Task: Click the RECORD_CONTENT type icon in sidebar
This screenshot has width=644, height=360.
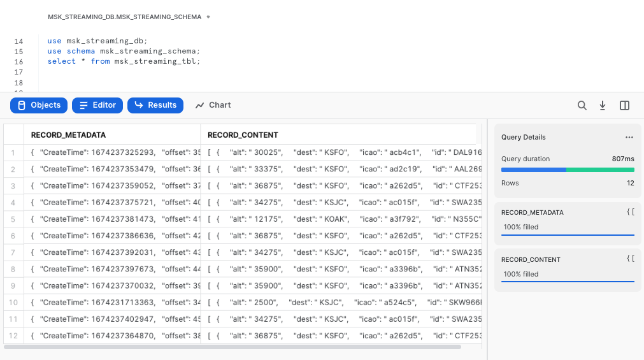Action: click(630, 259)
